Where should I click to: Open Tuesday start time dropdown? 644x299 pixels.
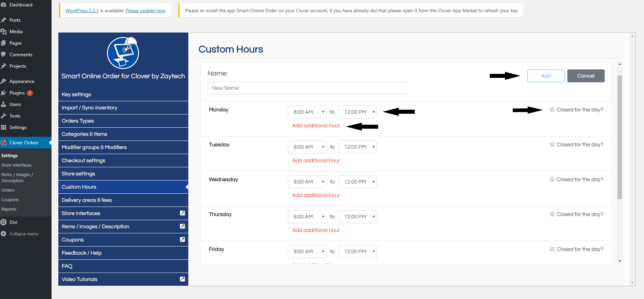coord(307,147)
